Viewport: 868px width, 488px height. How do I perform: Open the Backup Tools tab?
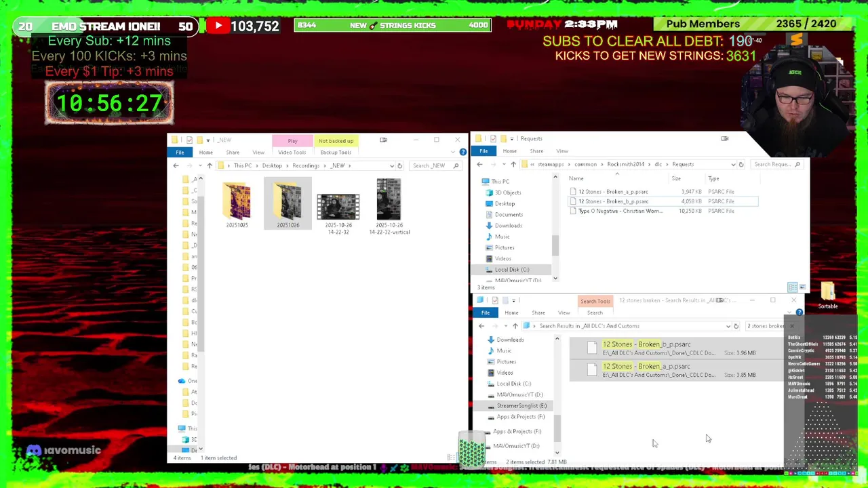[336, 152]
